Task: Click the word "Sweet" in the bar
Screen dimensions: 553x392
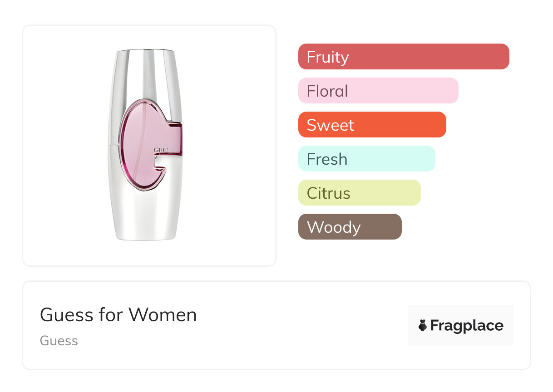Action: (330, 125)
